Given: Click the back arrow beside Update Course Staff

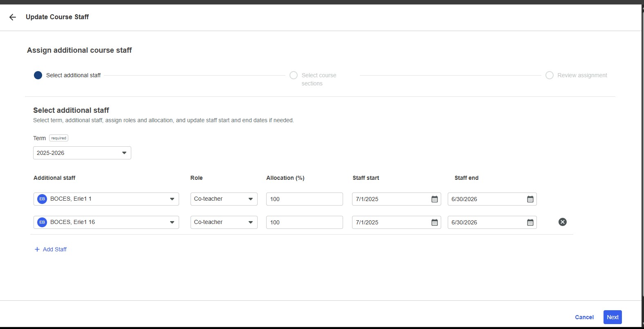Looking at the screenshot, I should pos(13,17).
